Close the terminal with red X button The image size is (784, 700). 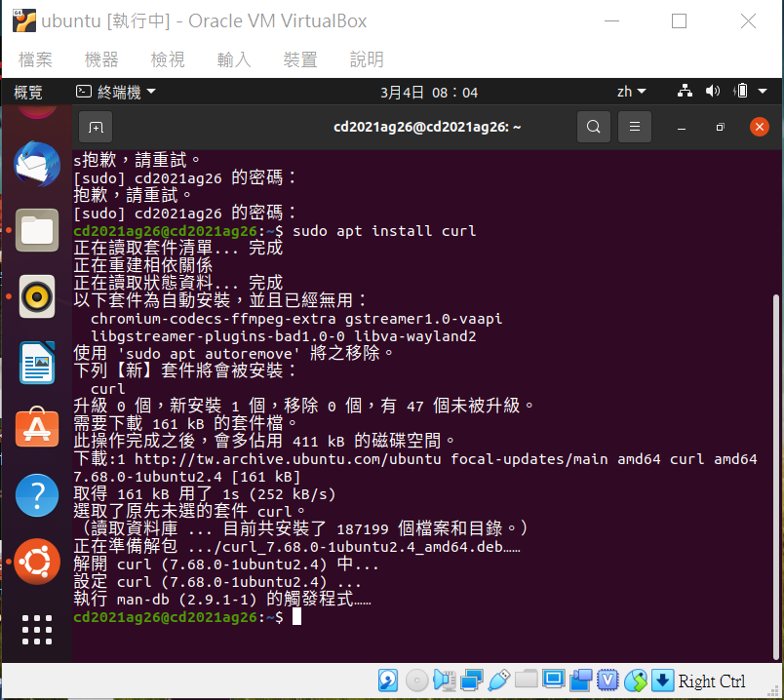(759, 127)
